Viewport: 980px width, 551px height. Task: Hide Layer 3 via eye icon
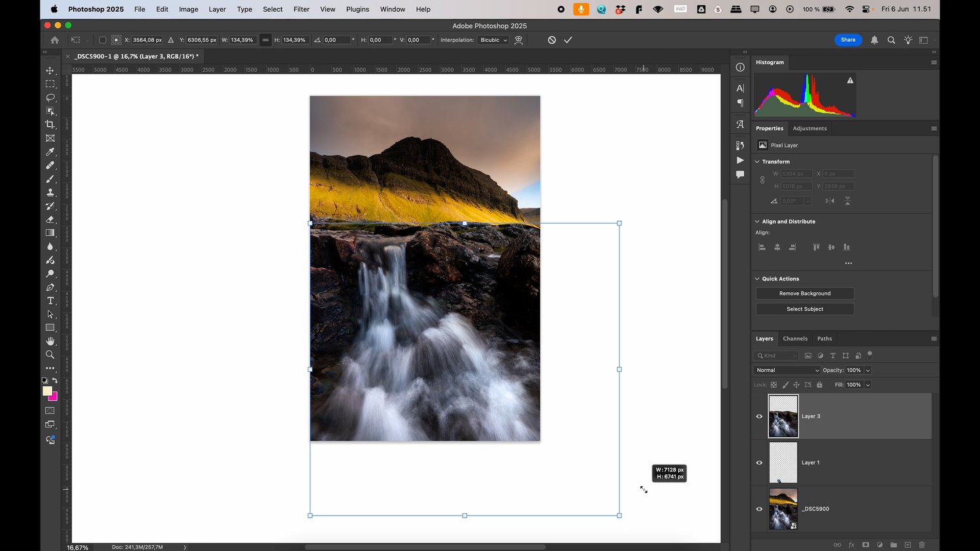click(759, 416)
